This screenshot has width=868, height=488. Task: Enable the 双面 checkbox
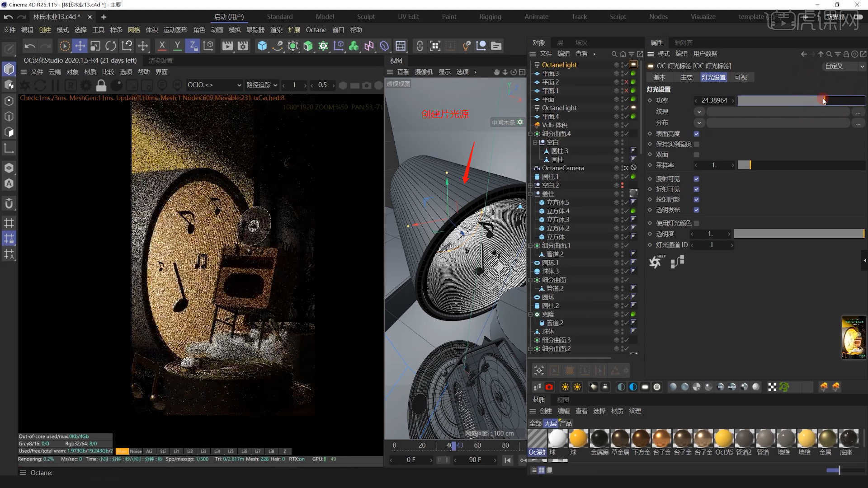point(696,155)
